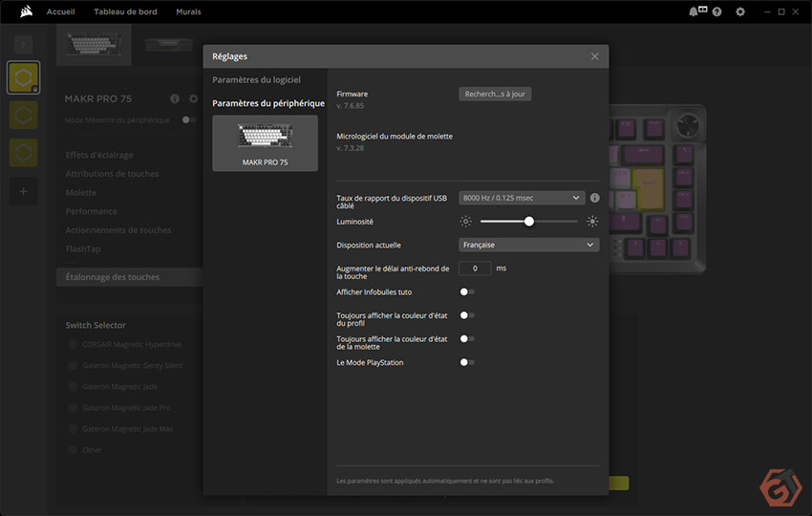The image size is (812, 516).
Task: Click the keyboard rotary dial in preview
Action: [x=688, y=125]
